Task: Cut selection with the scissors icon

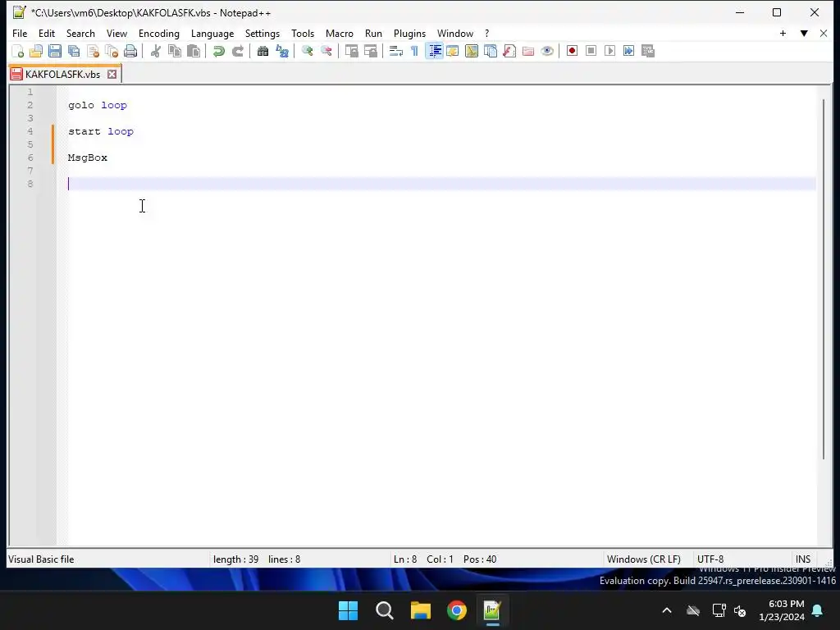Action: click(155, 51)
